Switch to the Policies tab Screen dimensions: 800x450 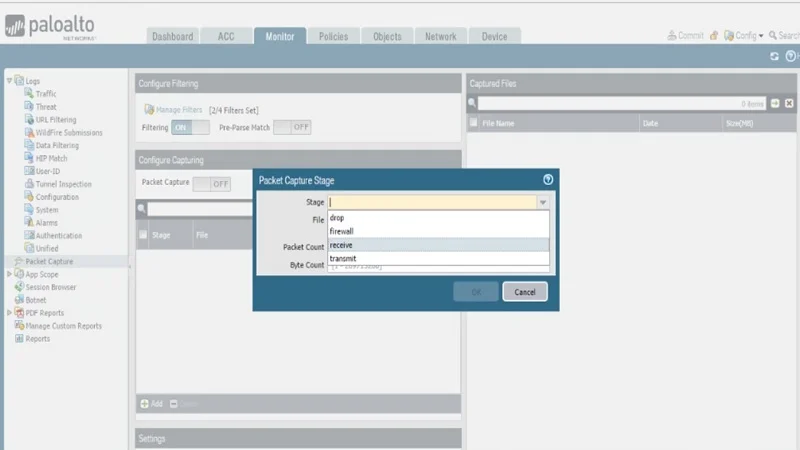(333, 36)
